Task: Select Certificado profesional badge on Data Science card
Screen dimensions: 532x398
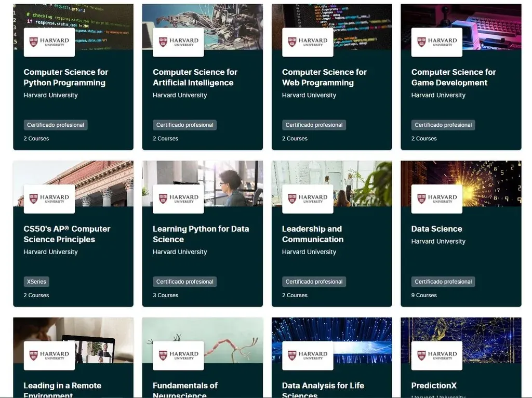Action: [443, 282]
